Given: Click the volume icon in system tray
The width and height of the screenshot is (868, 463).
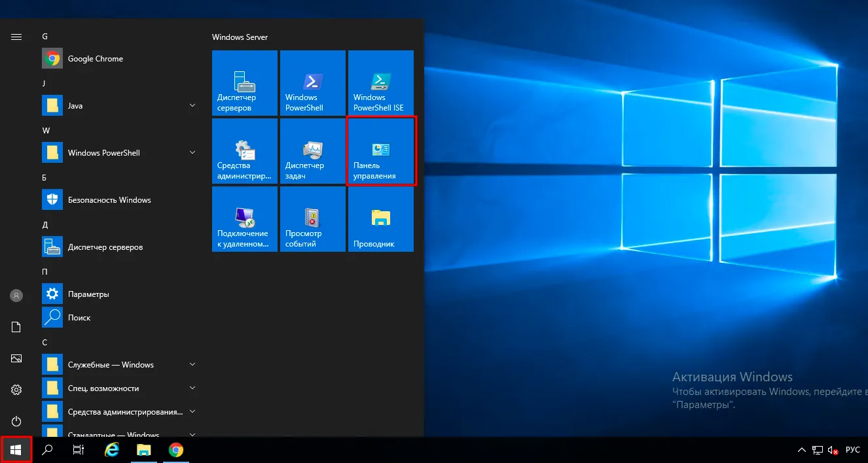Looking at the screenshot, I should [x=833, y=450].
